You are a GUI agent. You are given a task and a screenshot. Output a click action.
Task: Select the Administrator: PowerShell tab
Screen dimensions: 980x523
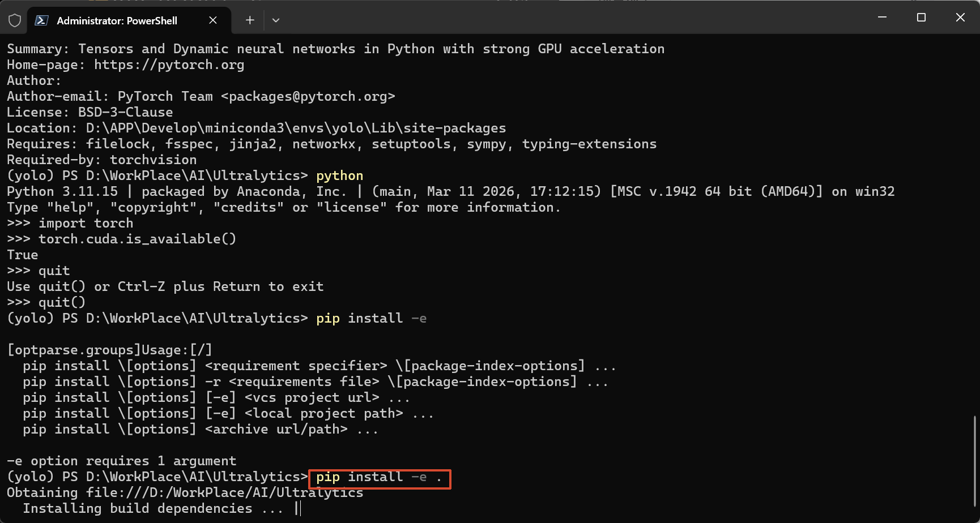click(x=117, y=21)
